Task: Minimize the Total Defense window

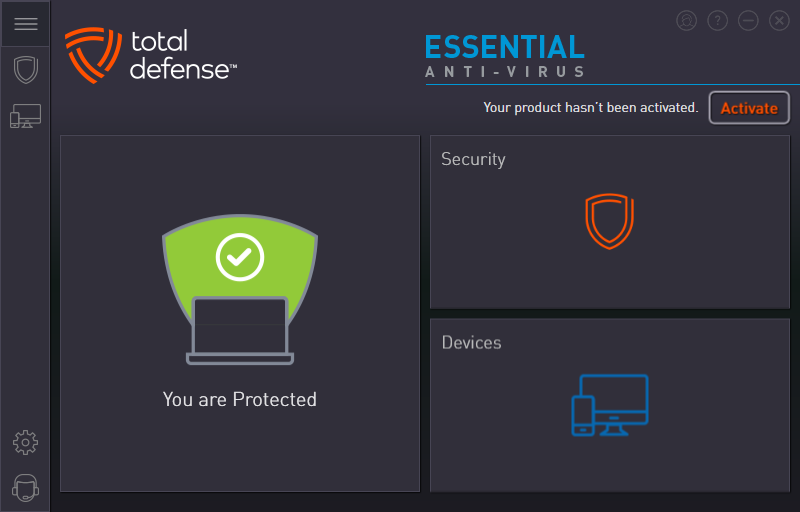Action: 748,20
